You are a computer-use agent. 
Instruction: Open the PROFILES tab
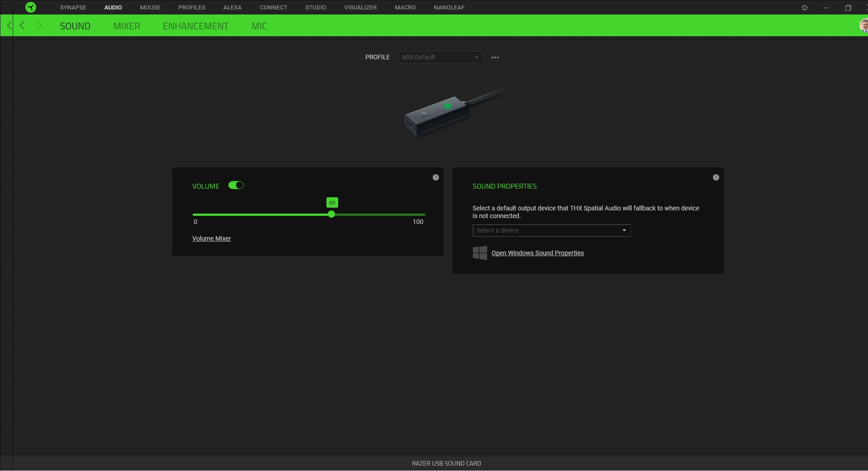pyautogui.click(x=192, y=8)
